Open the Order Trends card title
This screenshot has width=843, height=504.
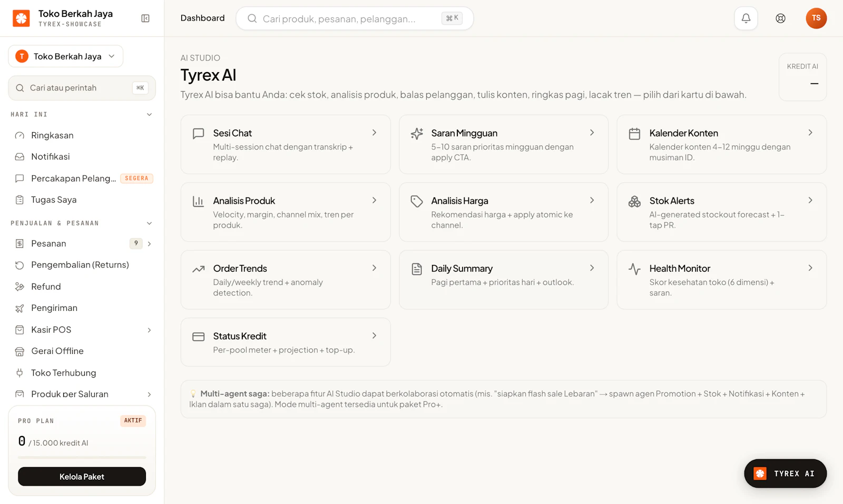tap(240, 269)
